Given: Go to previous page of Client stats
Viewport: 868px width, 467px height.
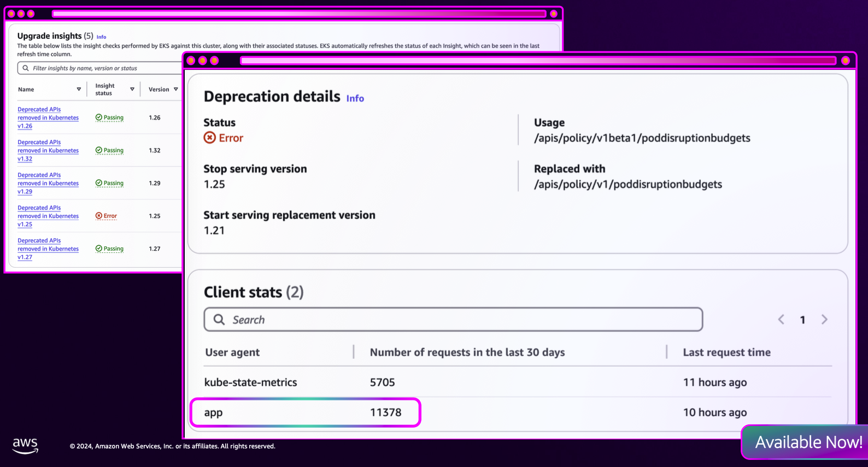Looking at the screenshot, I should (x=781, y=320).
